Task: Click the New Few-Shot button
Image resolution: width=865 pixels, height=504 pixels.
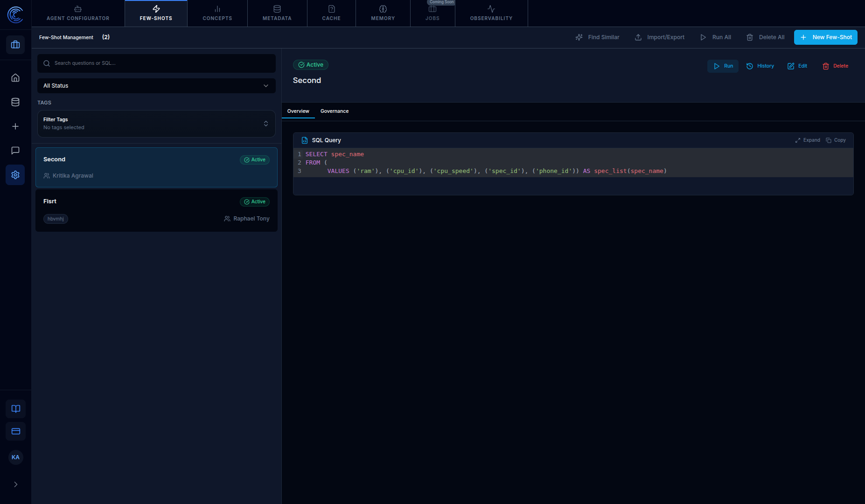Action: 826,37
